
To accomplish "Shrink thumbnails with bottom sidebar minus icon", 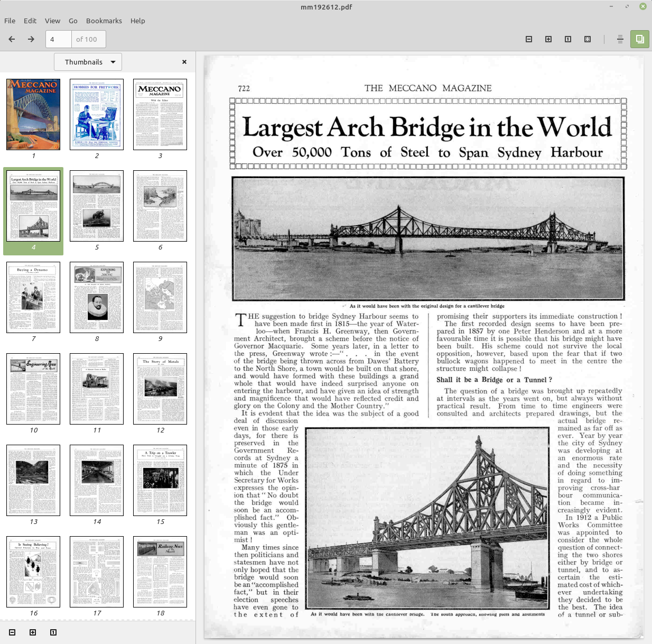I will coord(12,632).
